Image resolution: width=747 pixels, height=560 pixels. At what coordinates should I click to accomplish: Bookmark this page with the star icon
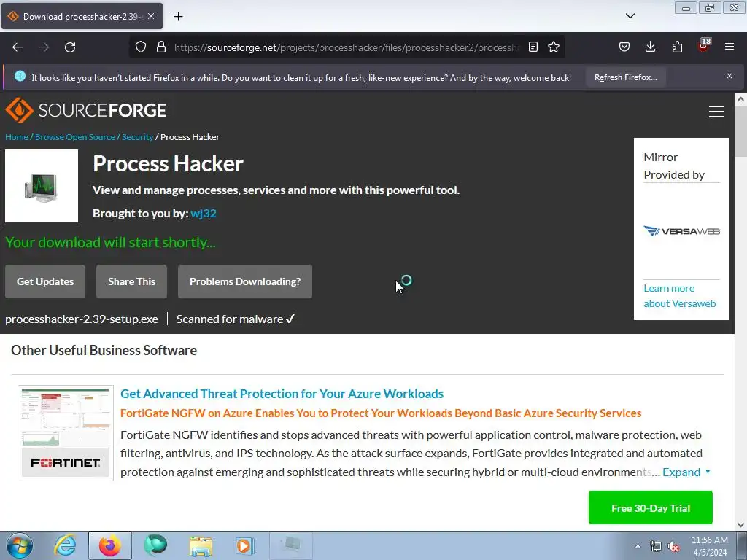pos(554,47)
